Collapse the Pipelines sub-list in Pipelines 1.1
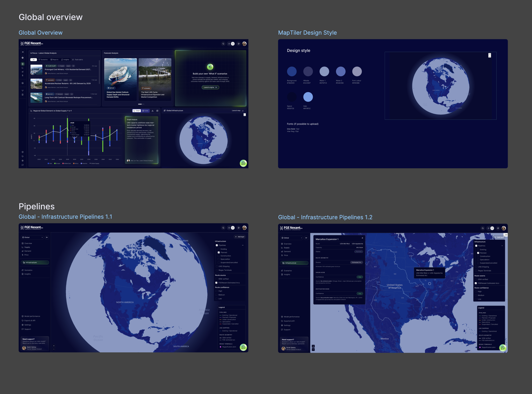Image resolution: width=532 pixels, height=394 pixels. tap(243, 245)
